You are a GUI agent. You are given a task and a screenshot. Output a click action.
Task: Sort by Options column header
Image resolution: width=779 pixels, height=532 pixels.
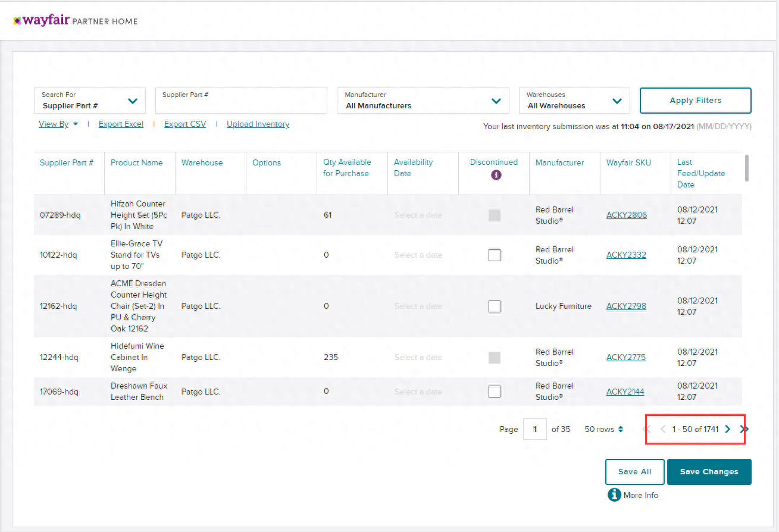(267, 162)
